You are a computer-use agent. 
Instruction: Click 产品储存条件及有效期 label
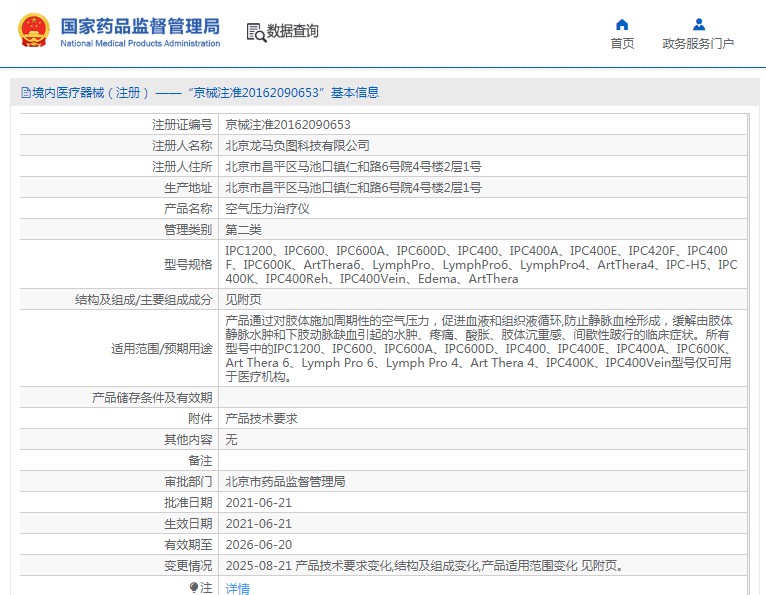click(x=152, y=398)
